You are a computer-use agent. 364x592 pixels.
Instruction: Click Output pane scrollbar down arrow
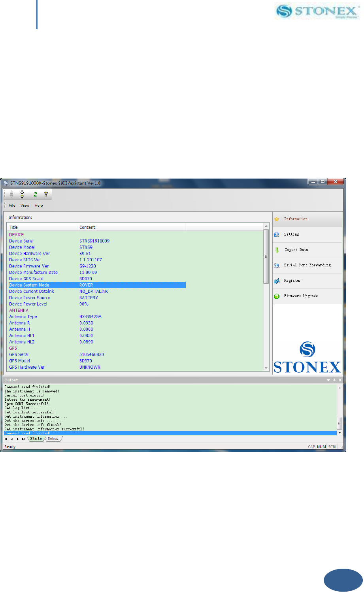(x=339, y=433)
